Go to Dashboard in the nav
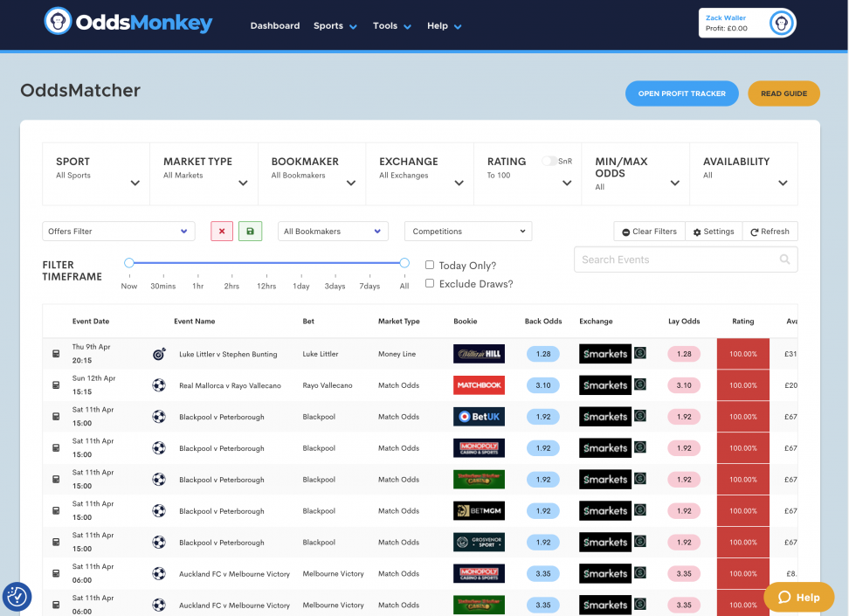The height and width of the screenshot is (616, 849). point(275,25)
